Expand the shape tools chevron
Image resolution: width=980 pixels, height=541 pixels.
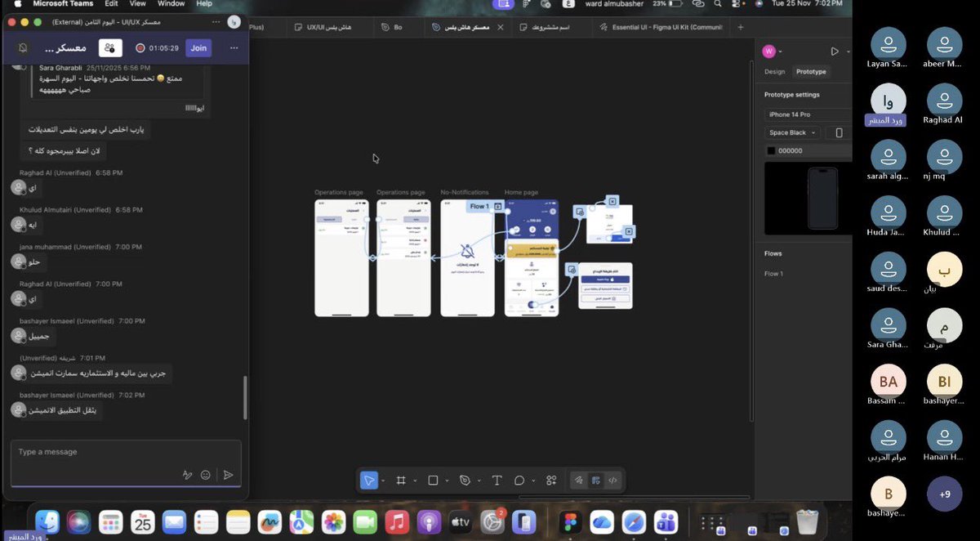[x=447, y=480]
